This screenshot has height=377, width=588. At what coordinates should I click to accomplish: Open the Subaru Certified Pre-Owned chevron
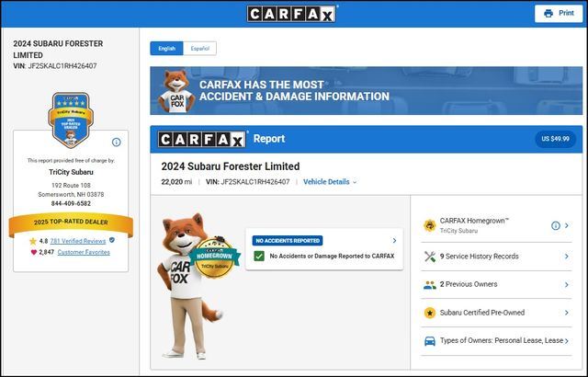click(x=567, y=313)
